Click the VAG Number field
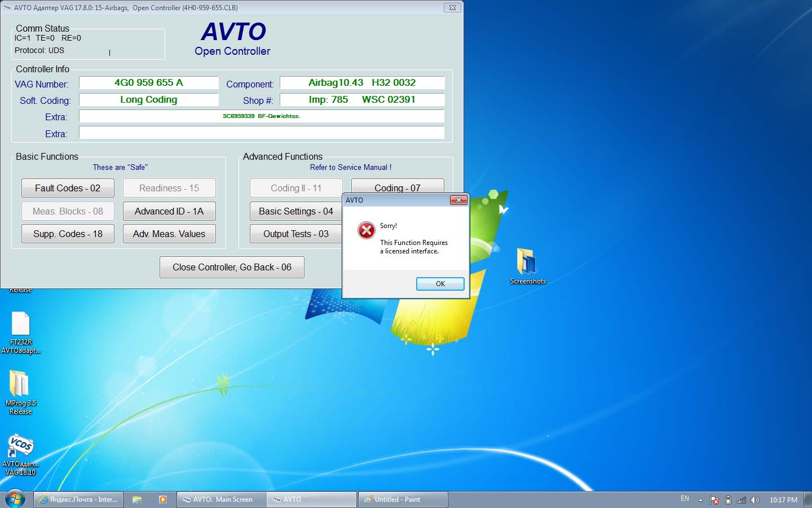The width and height of the screenshot is (812, 508). [x=149, y=83]
